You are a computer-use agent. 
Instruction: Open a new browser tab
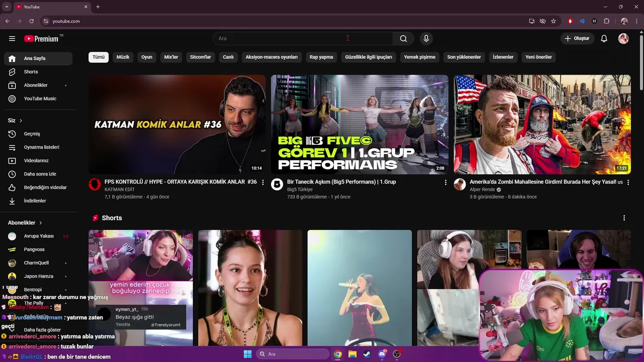tap(98, 7)
